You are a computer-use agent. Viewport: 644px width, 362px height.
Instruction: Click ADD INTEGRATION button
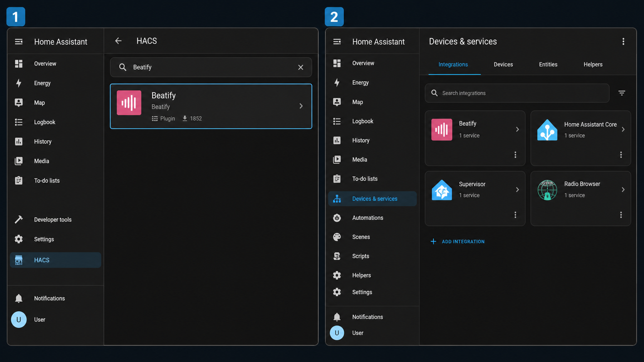click(x=457, y=242)
